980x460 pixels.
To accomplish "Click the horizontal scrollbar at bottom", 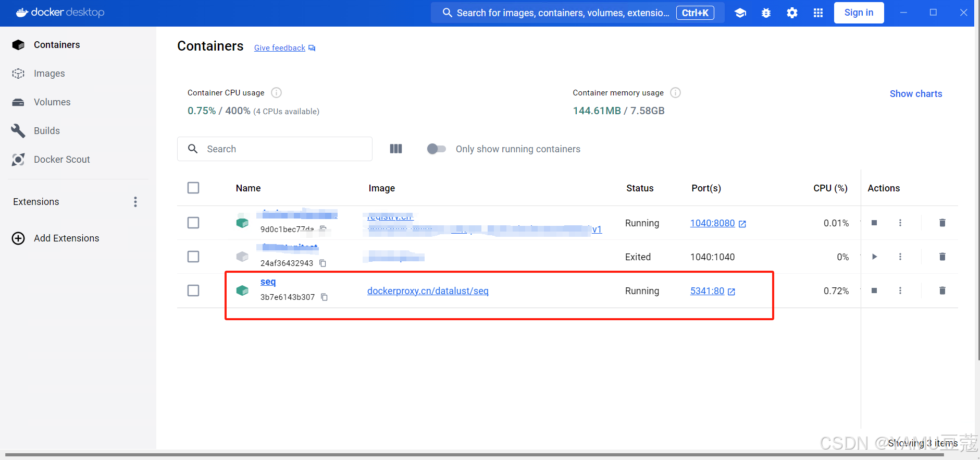I will coord(474,455).
